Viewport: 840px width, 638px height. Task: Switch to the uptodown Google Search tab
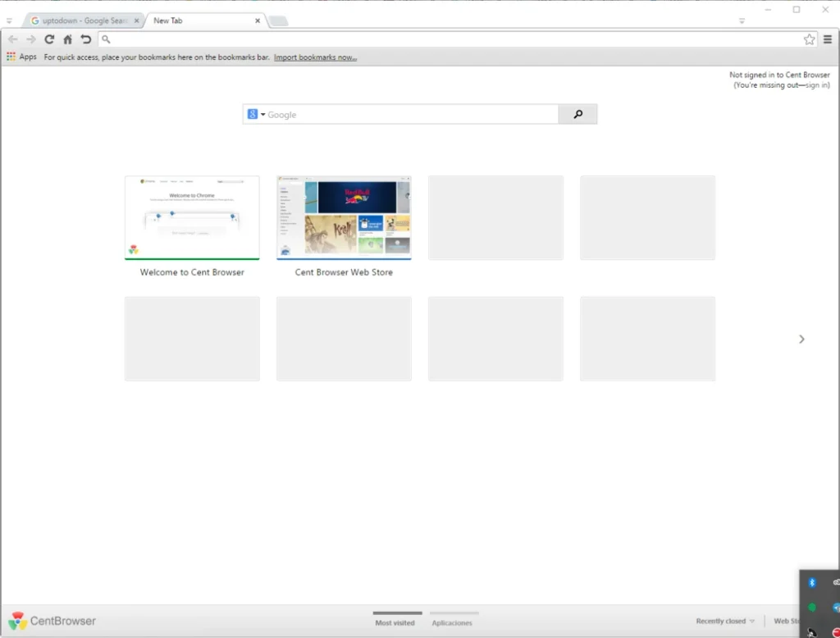click(82, 21)
